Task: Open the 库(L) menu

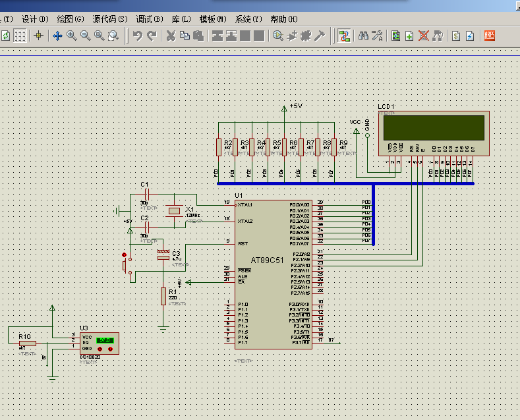Action: (181, 19)
